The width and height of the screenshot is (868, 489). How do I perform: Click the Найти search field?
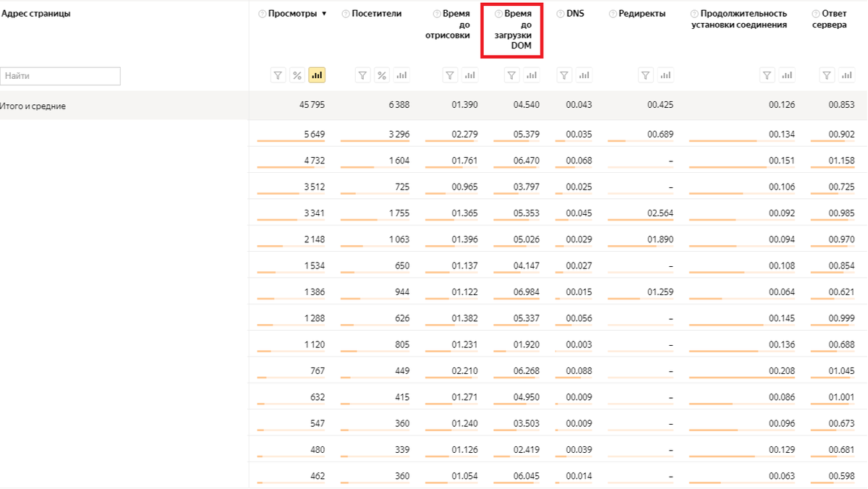click(x=61, y=76)
